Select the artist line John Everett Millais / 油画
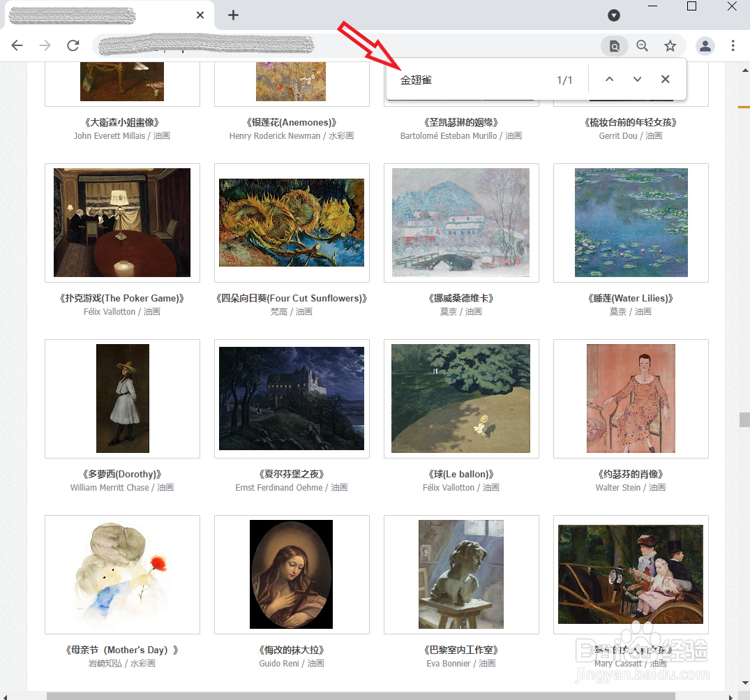Viewport: 750px width, 700px height. click(122, 136)
